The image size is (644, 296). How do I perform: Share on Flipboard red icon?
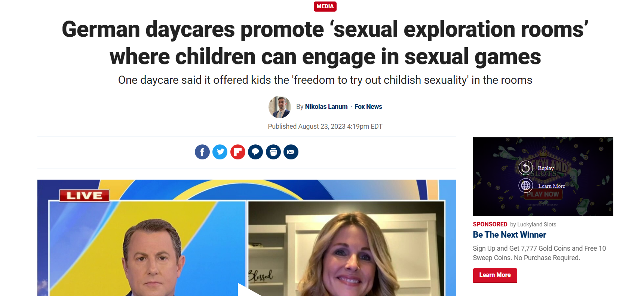pyautogui.click(x=238, y=152)
